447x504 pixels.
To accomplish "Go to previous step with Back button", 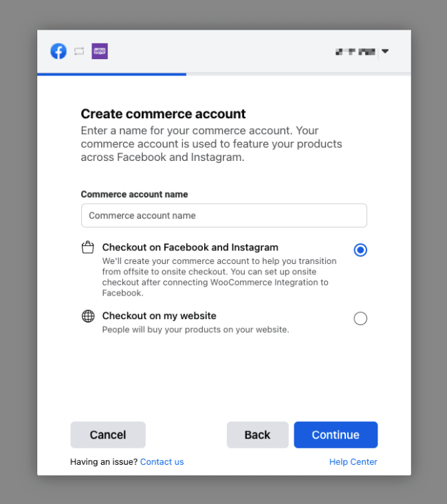I will point(258,435).
